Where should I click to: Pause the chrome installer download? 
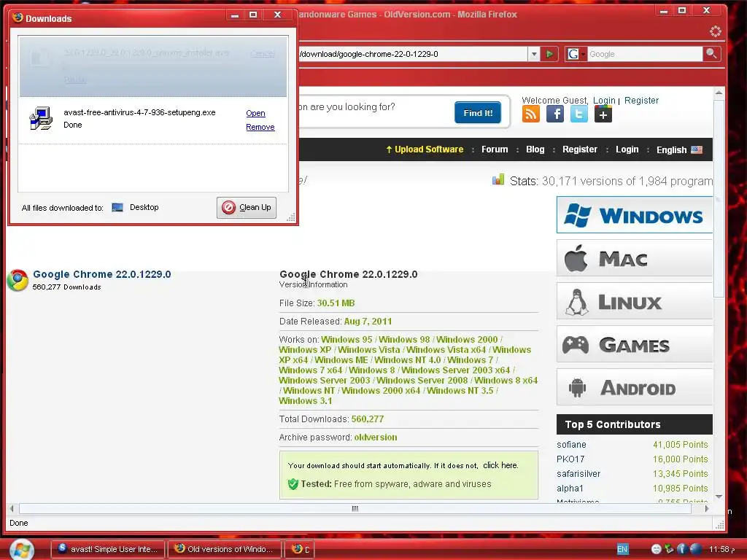75,79
